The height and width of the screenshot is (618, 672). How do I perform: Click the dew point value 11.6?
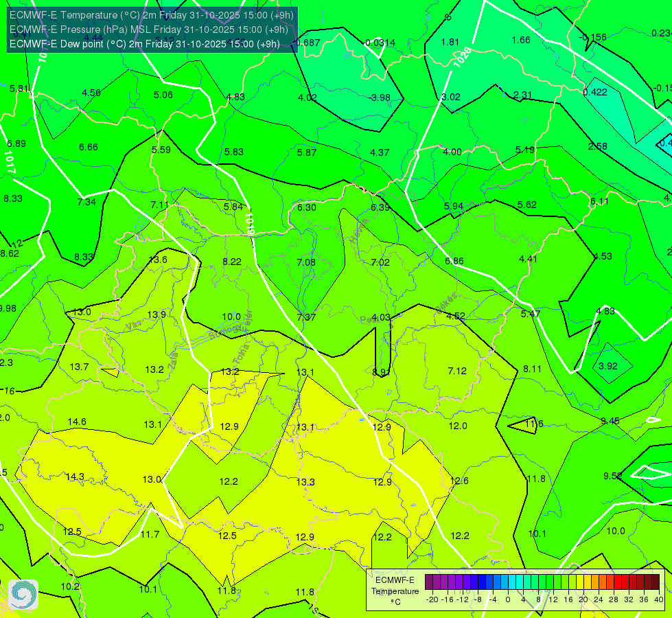[x=534, y=424]
